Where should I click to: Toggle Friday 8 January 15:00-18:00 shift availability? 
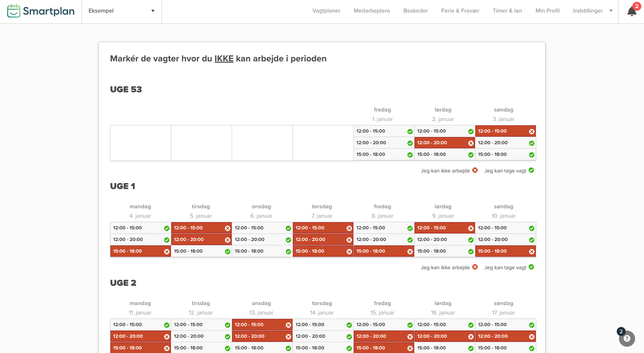pyautogui.click(x=383, y=251)
